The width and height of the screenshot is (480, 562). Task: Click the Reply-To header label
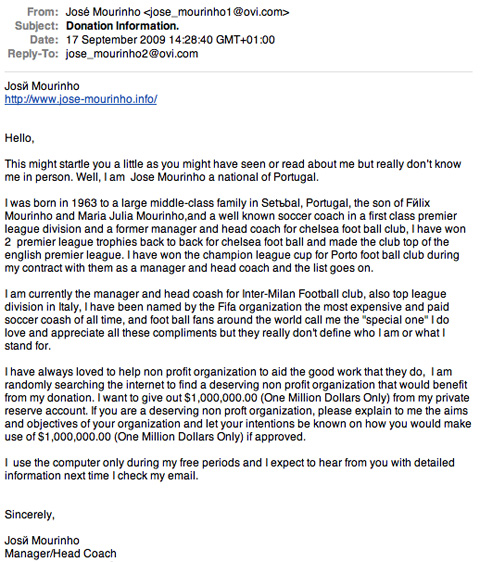pos(33,54)
